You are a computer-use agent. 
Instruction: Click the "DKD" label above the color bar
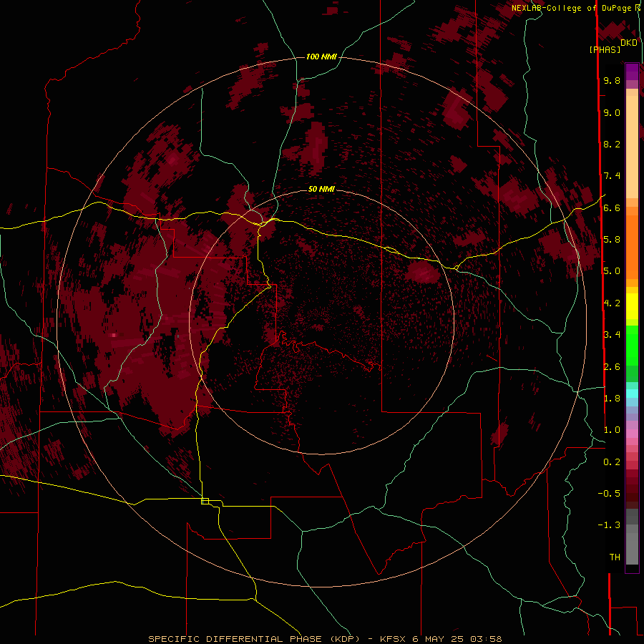coord(628,43)
